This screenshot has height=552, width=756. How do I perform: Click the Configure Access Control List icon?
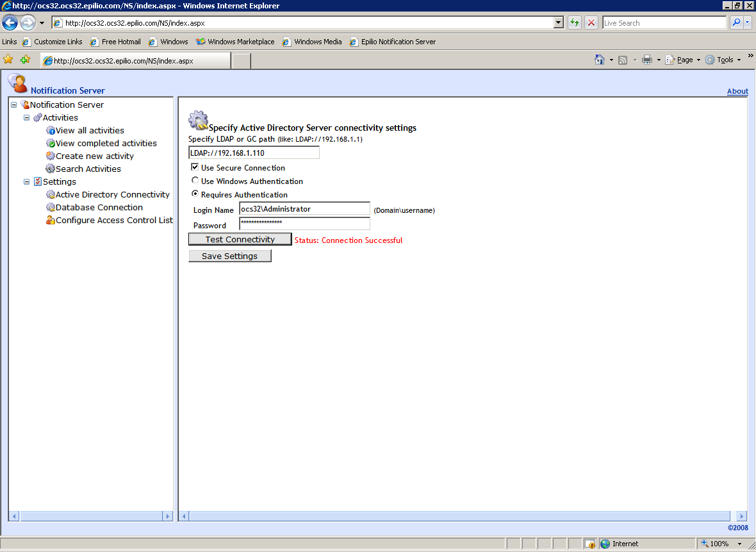[50, 220]
